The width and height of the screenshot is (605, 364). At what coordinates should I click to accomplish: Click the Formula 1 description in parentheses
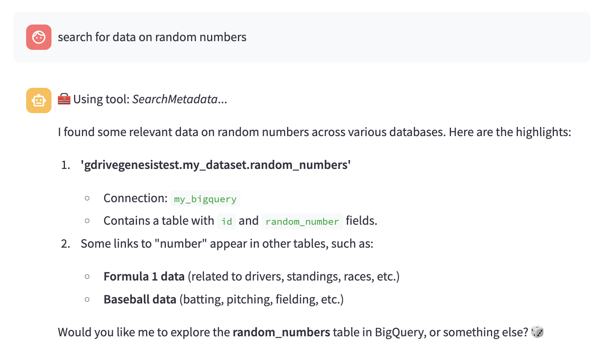pyautogui.click(x=293, y=277)
